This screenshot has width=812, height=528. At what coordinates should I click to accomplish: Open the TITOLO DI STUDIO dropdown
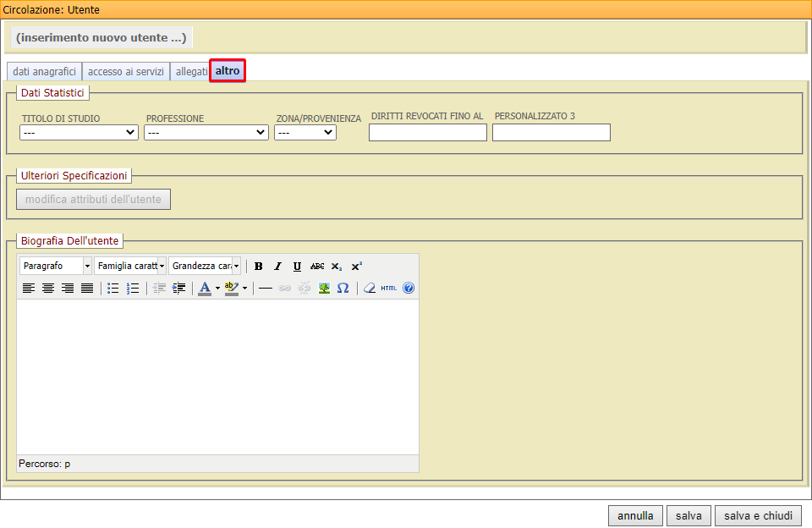(x=79, y=132)
